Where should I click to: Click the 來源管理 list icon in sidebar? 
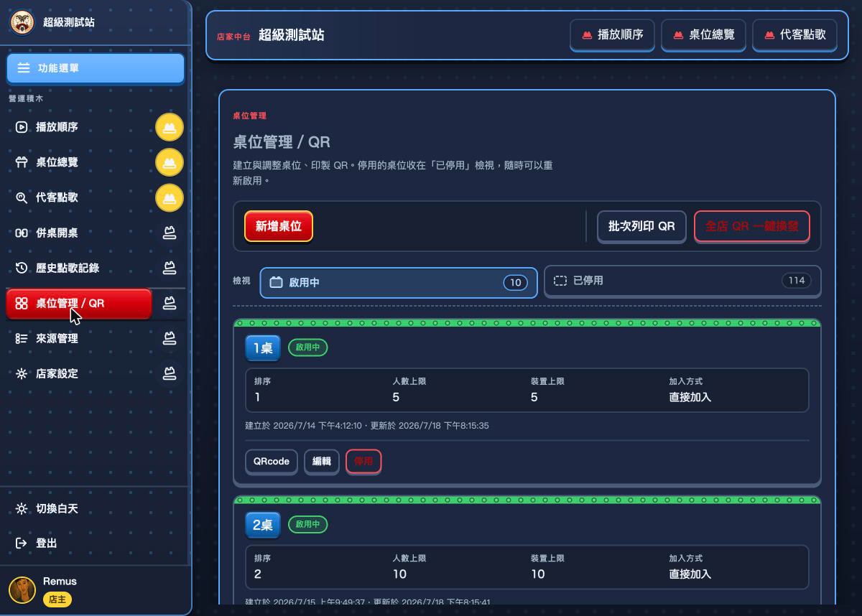tap(22, 338)
